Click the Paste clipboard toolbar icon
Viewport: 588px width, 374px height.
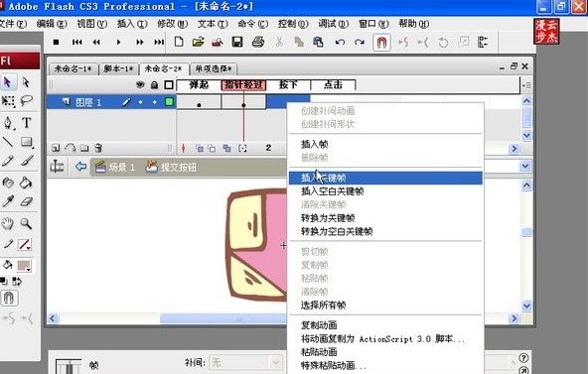318,42
